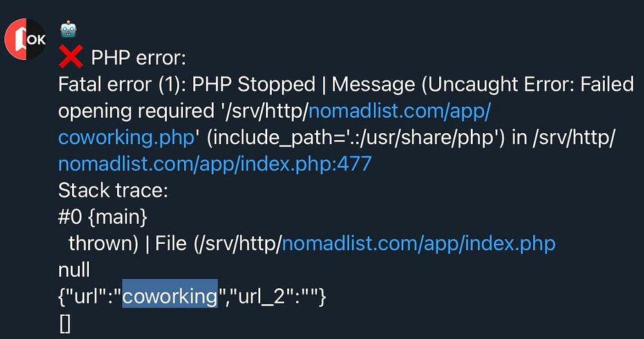644x339 pixels.
Task: Open the nomadlist.com/app/ link after '/srv/http/
Action: pos(401,111)
